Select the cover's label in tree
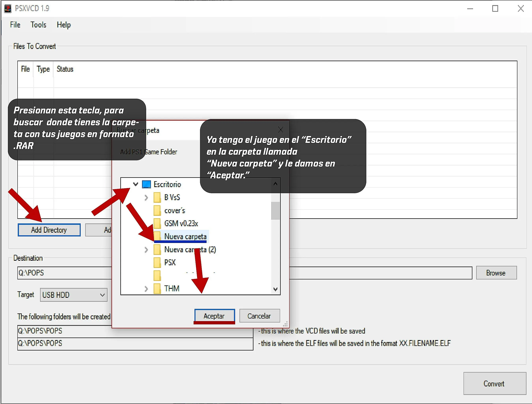 175,211
